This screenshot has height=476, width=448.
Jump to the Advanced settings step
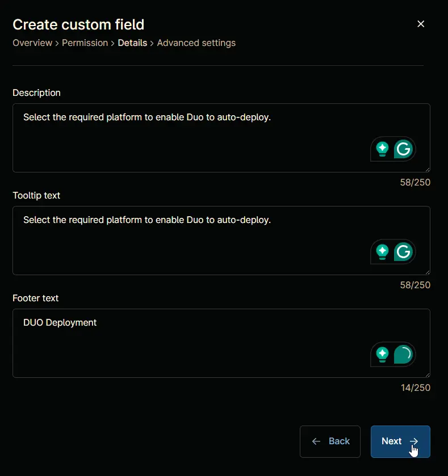coord(196,43)
